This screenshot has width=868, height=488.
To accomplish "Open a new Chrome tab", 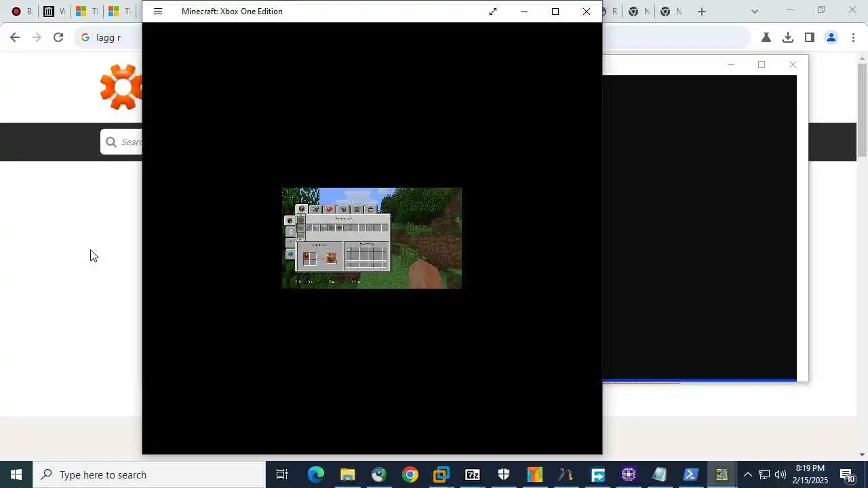I will pyautogui.click(x=702, y=12).
